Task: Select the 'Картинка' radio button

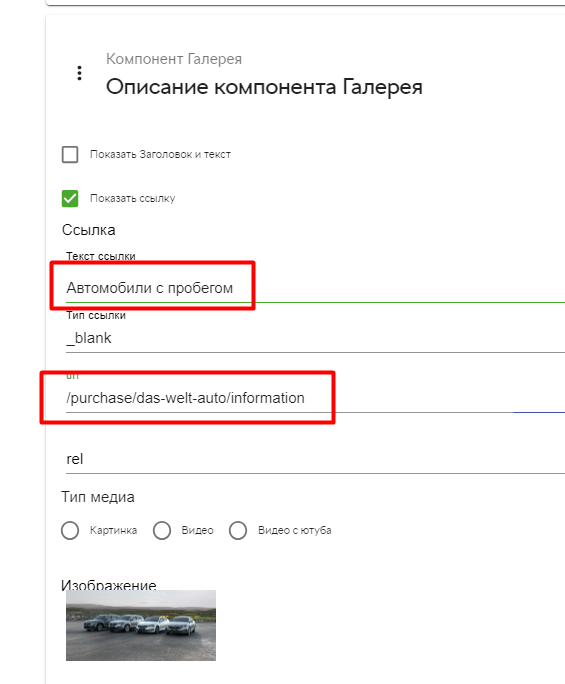Action: click(x=70, y=530)
